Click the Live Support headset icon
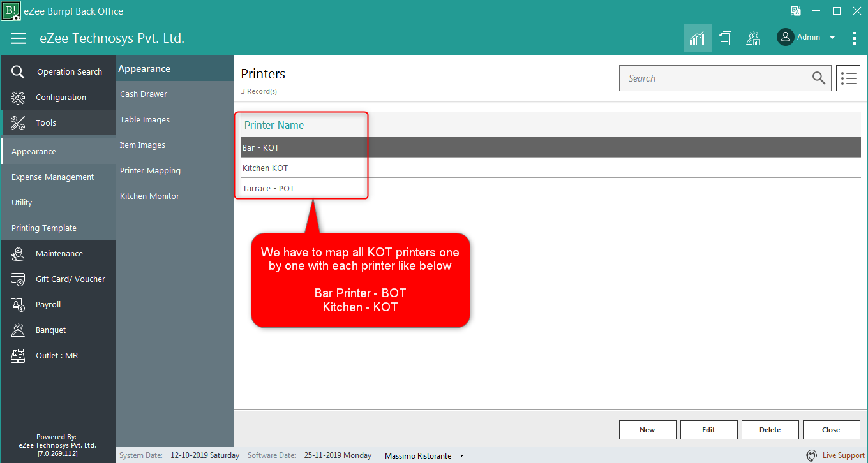 tap(812, 455)
